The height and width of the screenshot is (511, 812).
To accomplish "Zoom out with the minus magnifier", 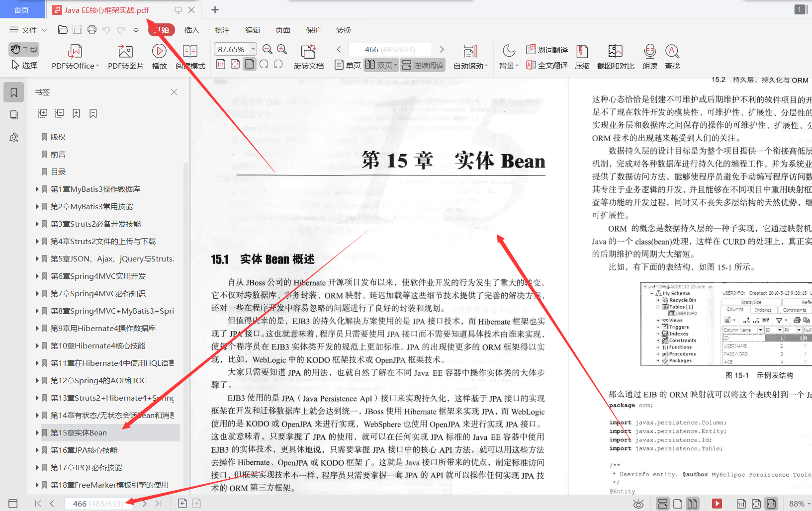I will tap(268, 49).
